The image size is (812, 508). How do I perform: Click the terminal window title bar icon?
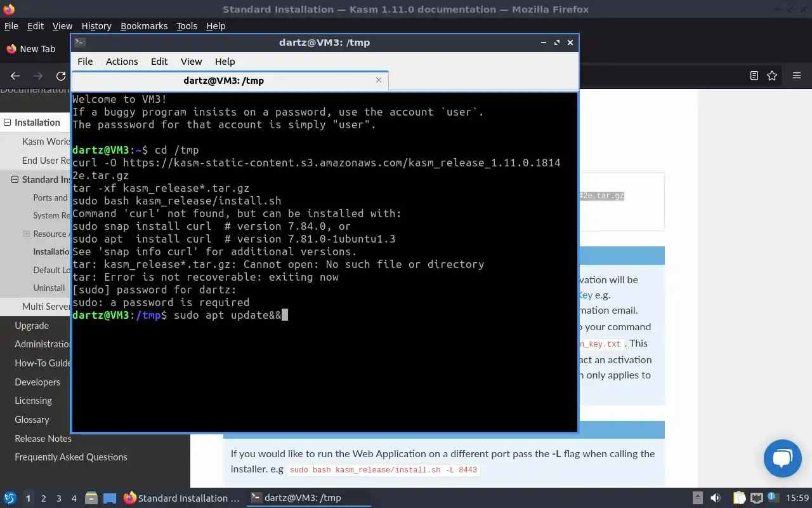coord(79,43)
